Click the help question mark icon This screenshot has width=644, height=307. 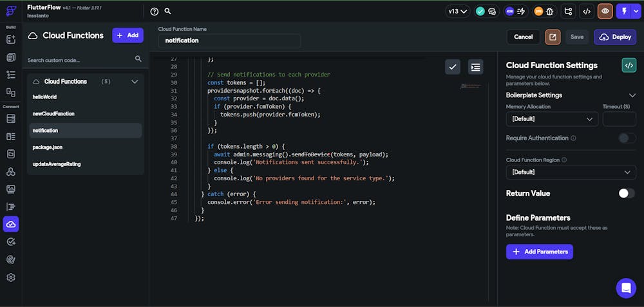point(155,11)
